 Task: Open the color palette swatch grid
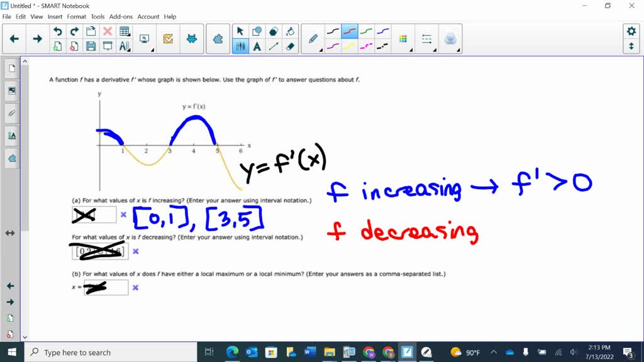point(403,38)
